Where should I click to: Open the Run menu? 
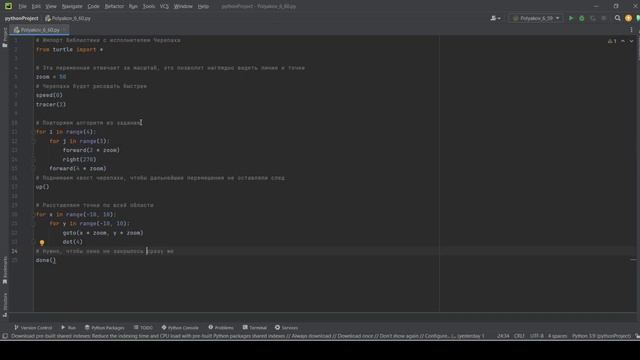click(x=133, y=6)
